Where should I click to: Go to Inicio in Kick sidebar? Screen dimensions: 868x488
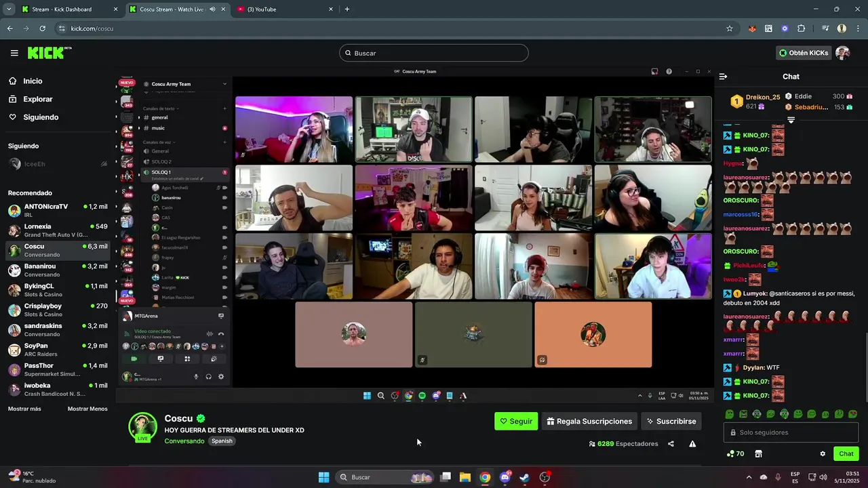[x=33, y=81]
